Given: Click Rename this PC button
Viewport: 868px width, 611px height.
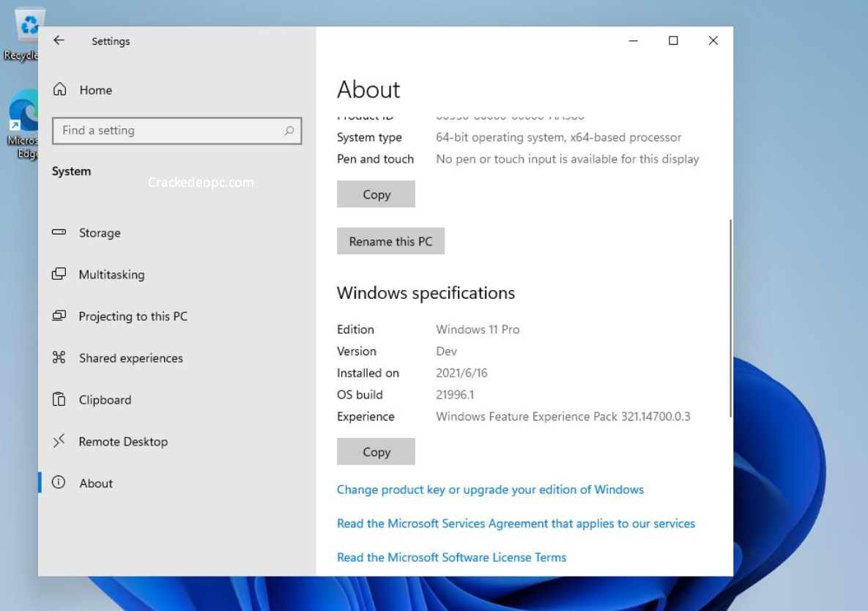Looking at the screenshot, I should [x=390, y=241].
